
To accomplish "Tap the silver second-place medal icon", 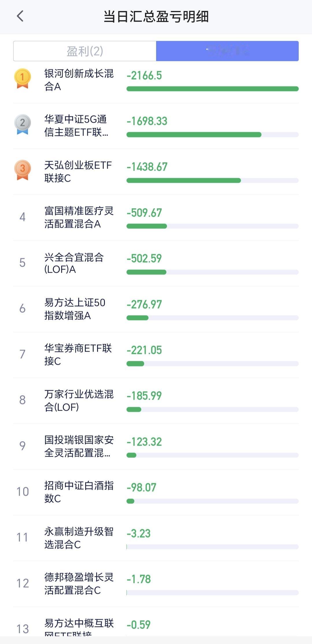I will (23, 124).
